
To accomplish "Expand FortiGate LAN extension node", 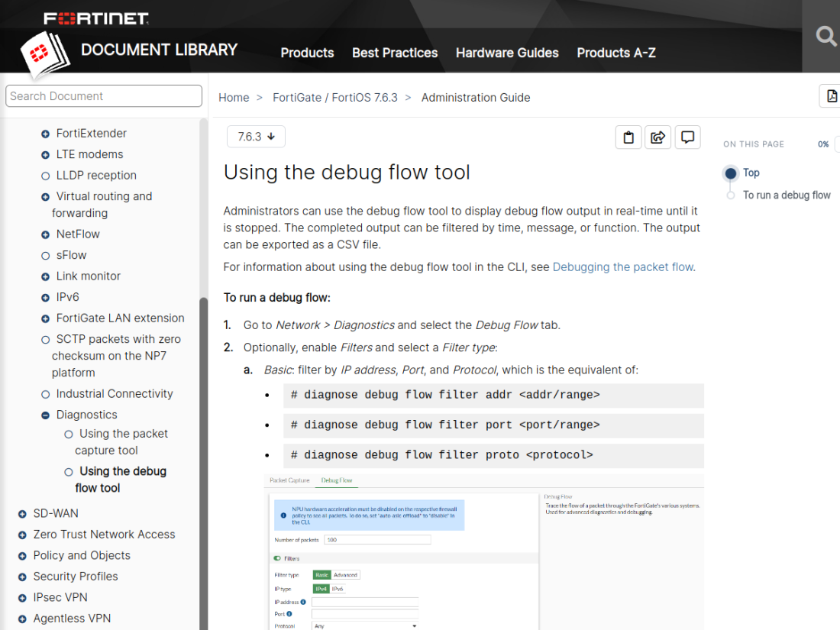I will [x=46, y=318].
